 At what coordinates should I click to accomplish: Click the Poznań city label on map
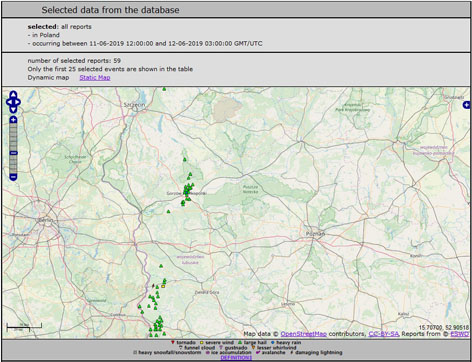pyautogui.click(x=315, y=234)
